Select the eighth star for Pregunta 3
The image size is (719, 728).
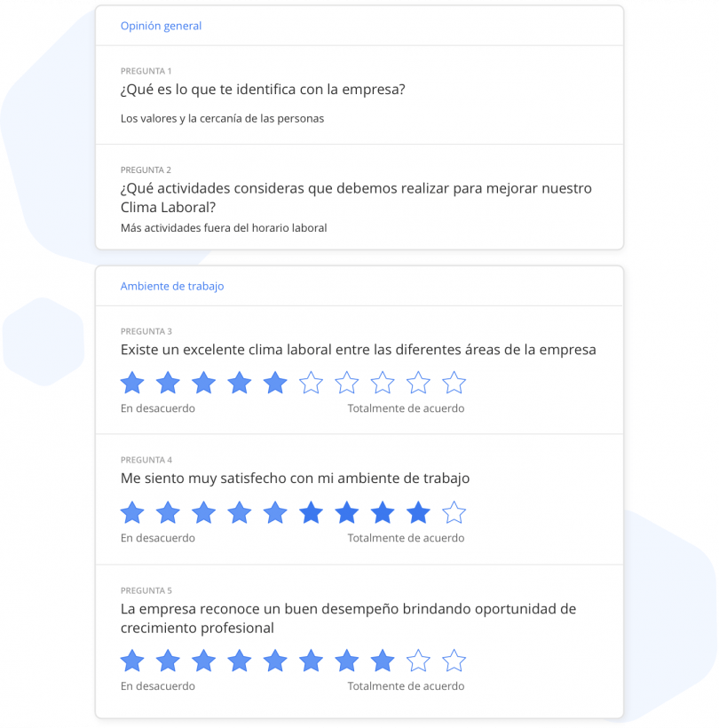383,383
